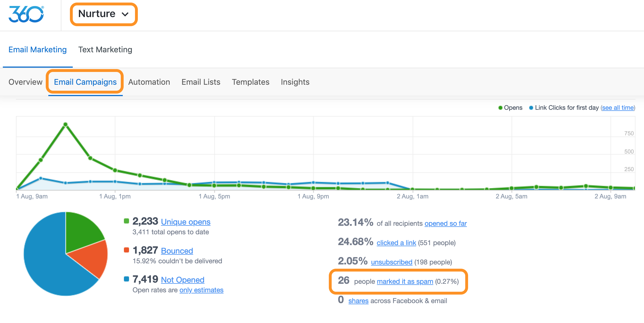Open the Templates sub-tab

(x=251, y=82)
